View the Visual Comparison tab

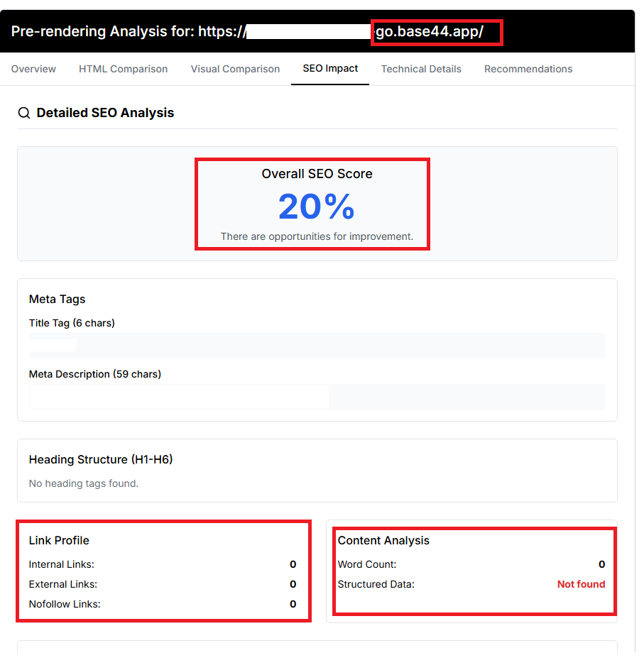pos(235,69)
